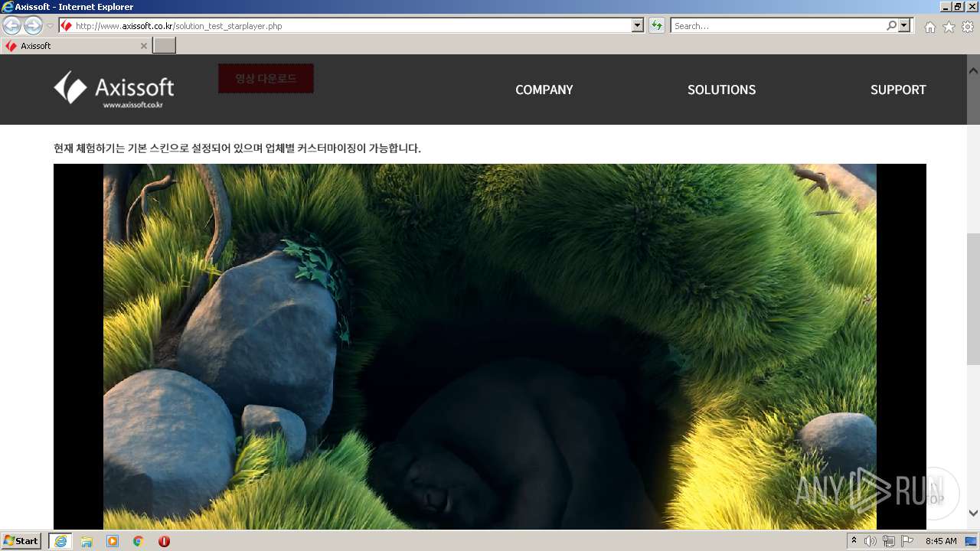
Task: Open the SOLUTIONS menu
Action: pos(721,90)
